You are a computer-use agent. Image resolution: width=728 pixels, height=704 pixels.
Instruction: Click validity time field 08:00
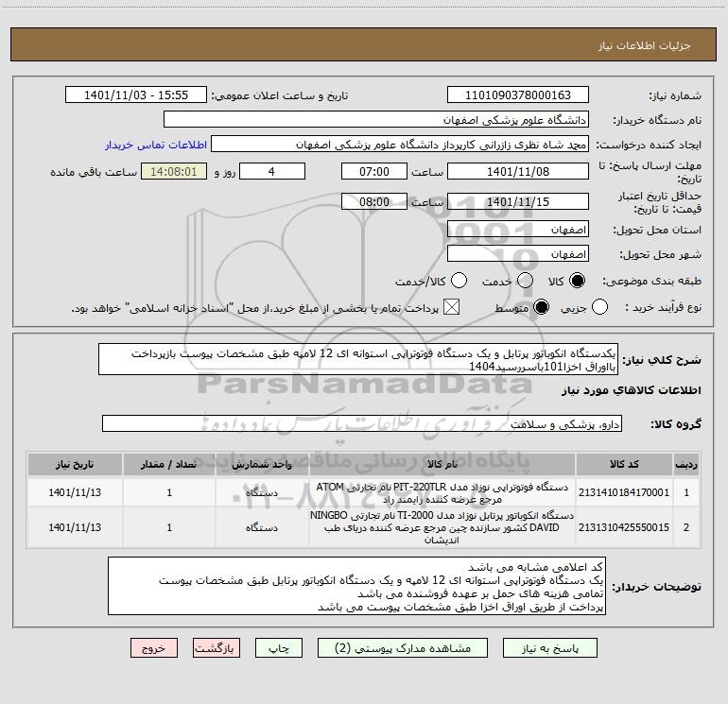[374, 202]
